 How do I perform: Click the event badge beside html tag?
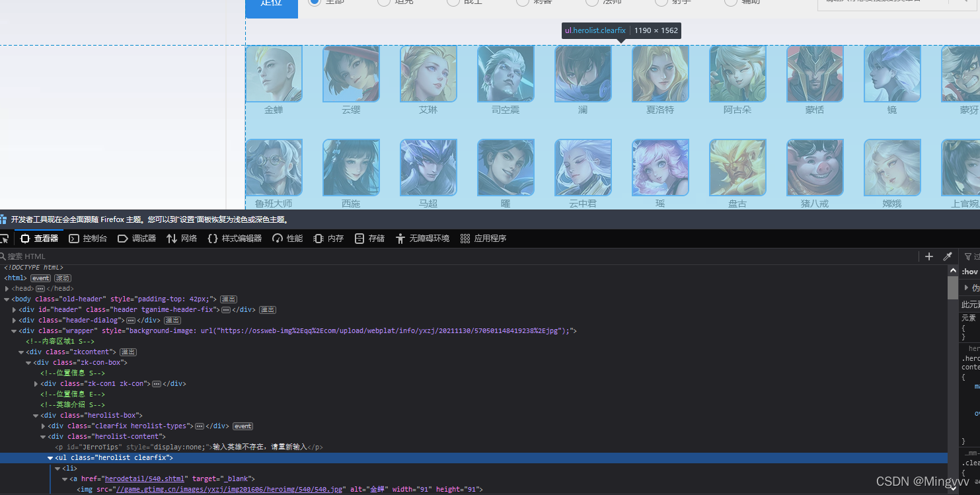click(x=40, y=278)
